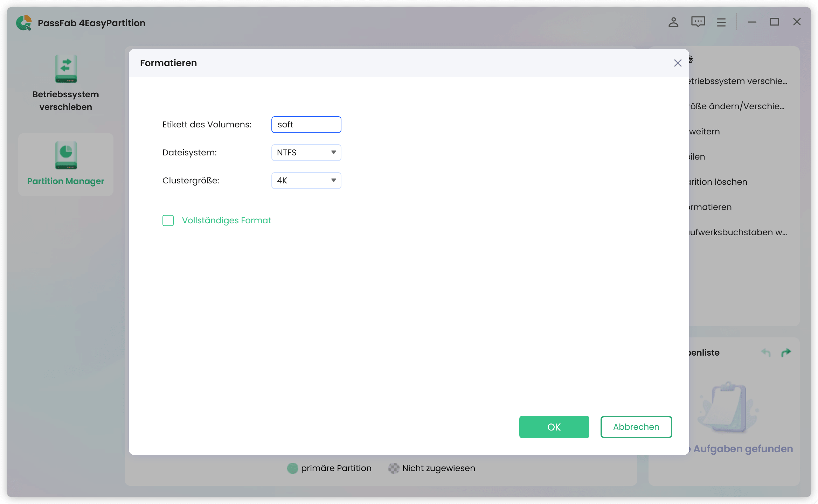Select Laufwerksbuchstaben option in right panel

click(x=737, y=232)
